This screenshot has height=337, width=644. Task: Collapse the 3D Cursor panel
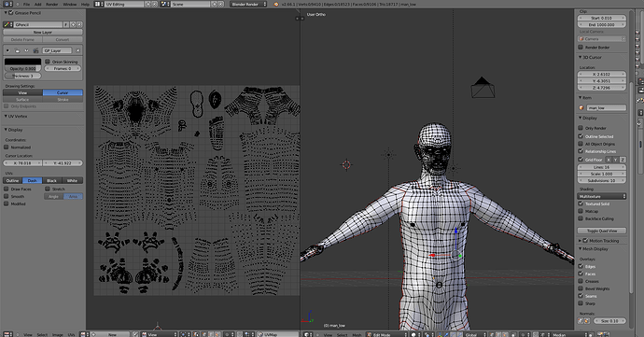coord(580,57)
